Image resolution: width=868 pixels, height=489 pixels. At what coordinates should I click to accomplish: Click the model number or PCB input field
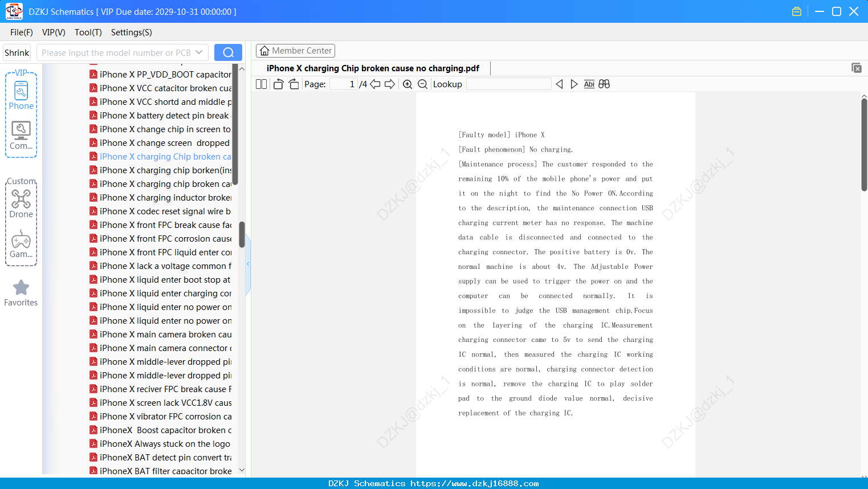[x=116, y=52]
